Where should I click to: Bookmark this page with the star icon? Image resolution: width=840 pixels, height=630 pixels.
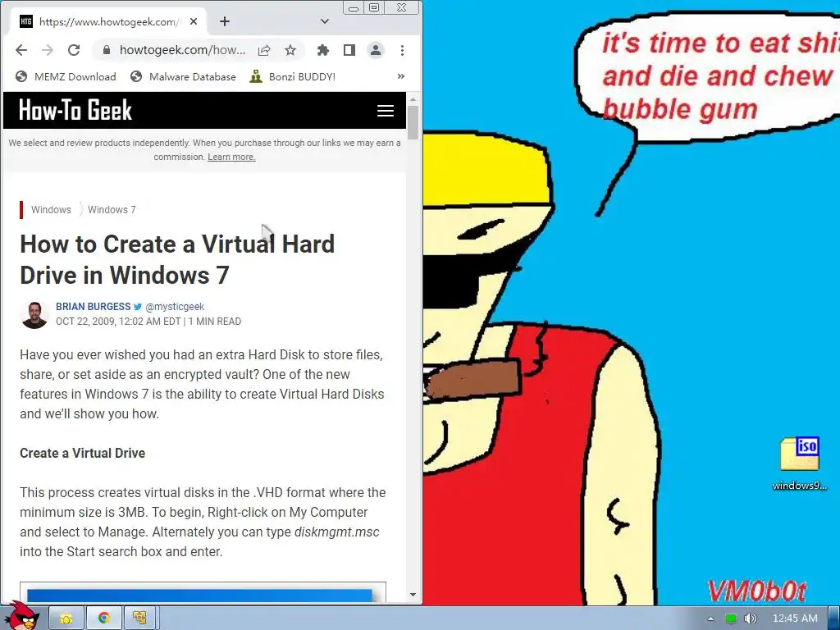290,50
